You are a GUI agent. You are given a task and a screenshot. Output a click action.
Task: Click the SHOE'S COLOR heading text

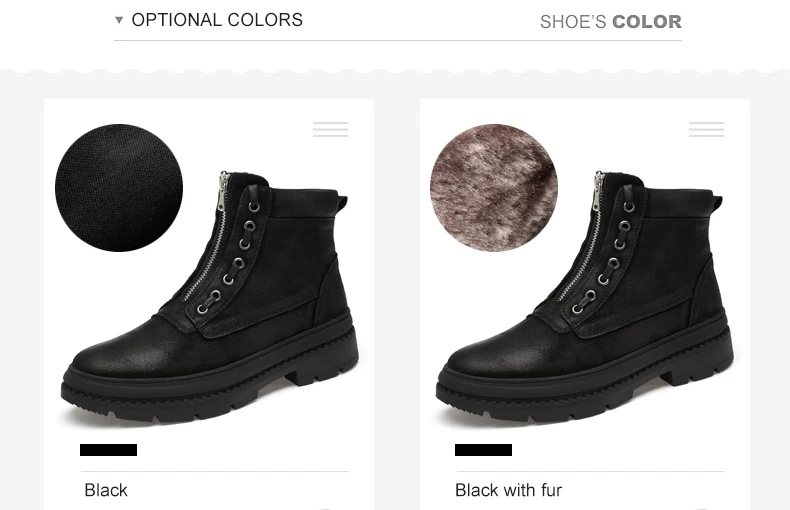611,22
